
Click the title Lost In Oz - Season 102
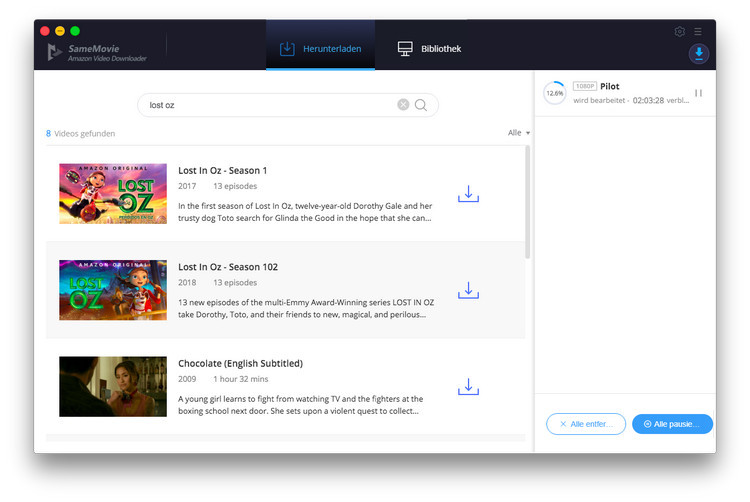pos(228,267)
